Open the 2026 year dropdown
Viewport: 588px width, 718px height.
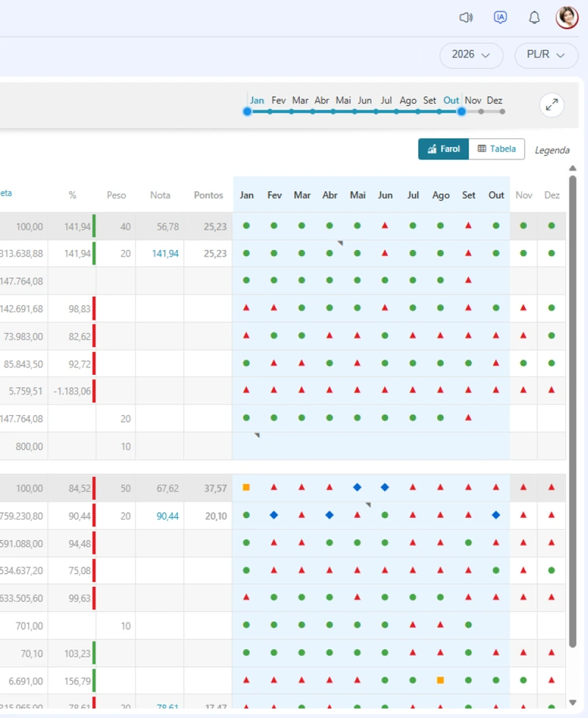pyautogui.click(x=471, y=55)
